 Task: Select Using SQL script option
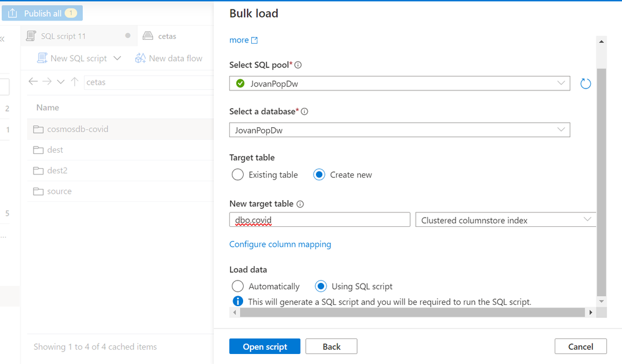click(321, 287)
